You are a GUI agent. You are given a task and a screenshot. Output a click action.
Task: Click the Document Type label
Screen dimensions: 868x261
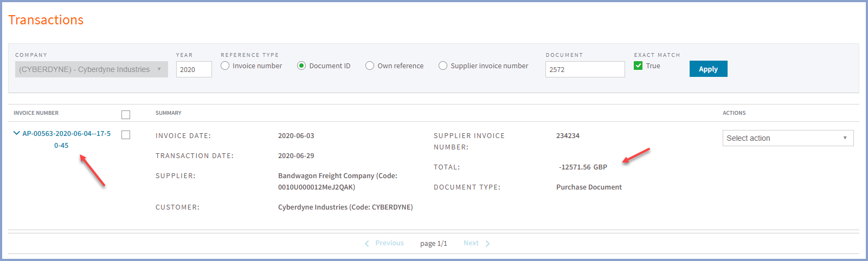[467, 187]
